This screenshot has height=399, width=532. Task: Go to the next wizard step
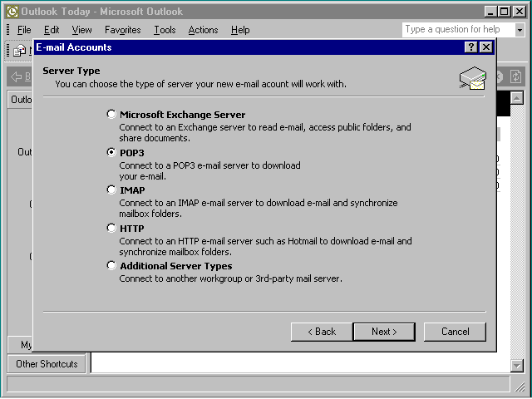[x=384, y=332]
